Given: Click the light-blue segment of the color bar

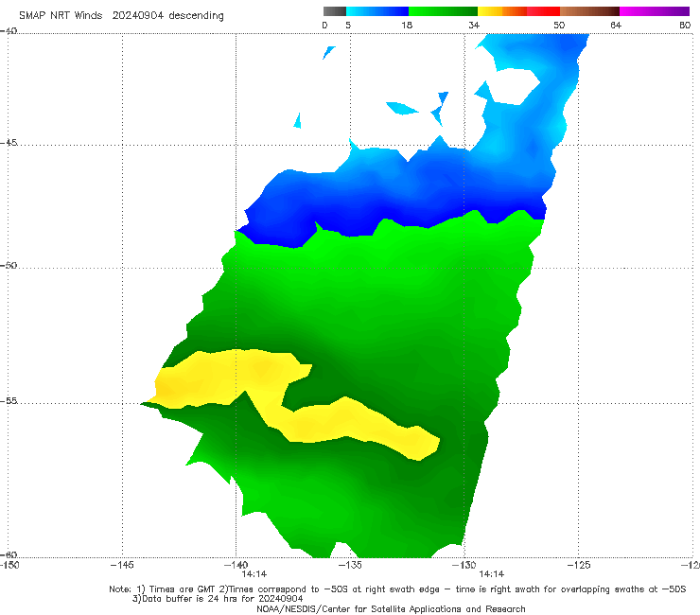Looking at the screenshot, I should [377, 11].
